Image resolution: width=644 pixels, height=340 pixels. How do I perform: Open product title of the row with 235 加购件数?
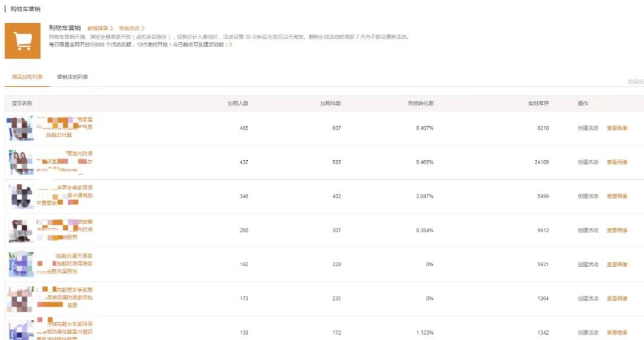64,297
